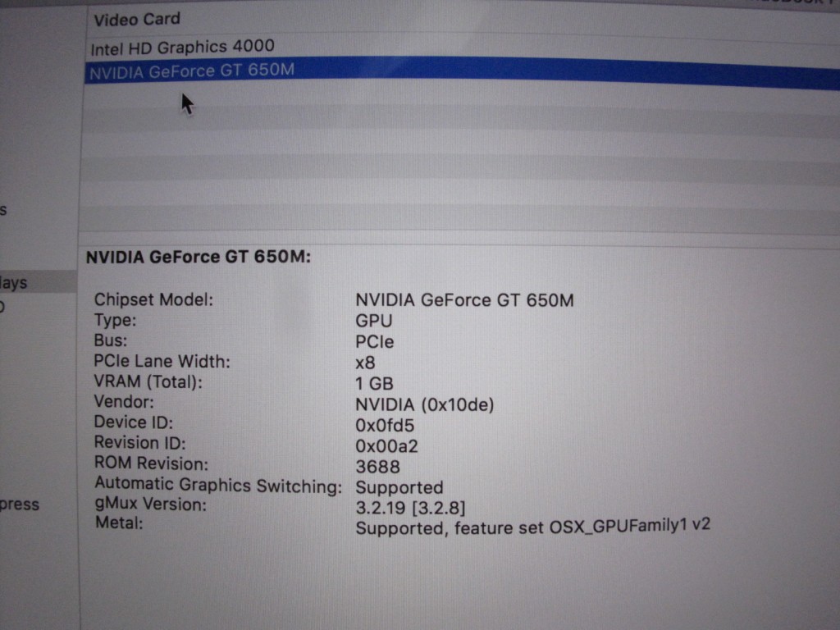The width and height of the screenshot is (840, 630).
Task: Click the Device ID: label
Action: (x=134, y=422)
